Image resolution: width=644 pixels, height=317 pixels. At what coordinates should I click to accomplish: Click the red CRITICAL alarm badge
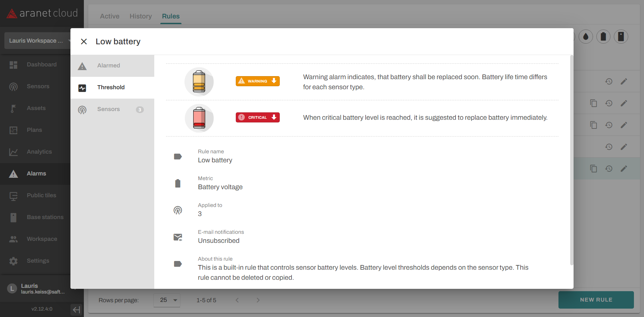(257, 117)
